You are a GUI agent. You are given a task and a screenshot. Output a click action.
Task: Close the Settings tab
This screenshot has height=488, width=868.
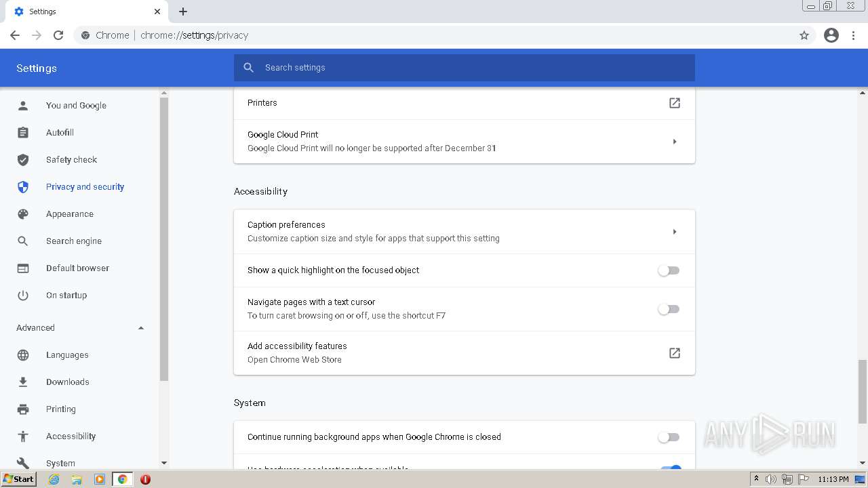point(157,12)
